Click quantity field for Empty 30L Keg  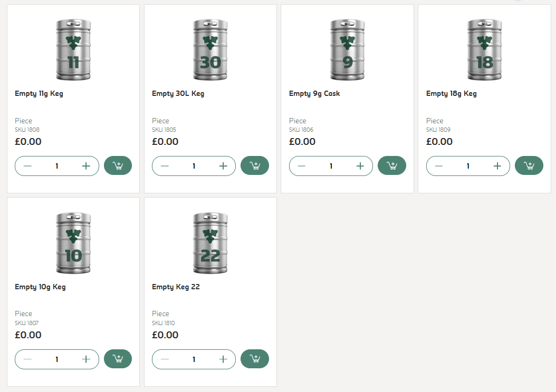pyautogui.click(x=194, y=166)
